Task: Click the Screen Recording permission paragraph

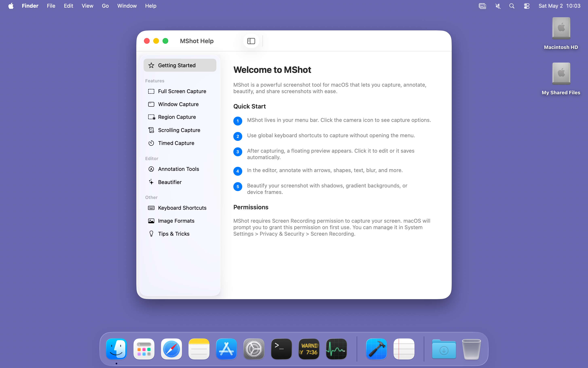Action: tap(332, 227)
